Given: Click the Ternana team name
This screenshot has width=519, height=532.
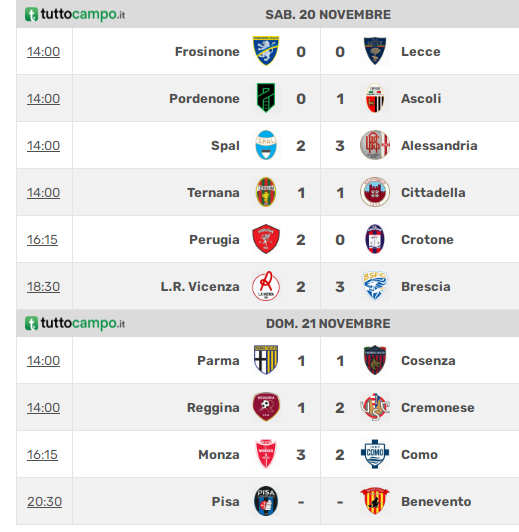Looking at the screenshot, I should click(x=213, y=192).
